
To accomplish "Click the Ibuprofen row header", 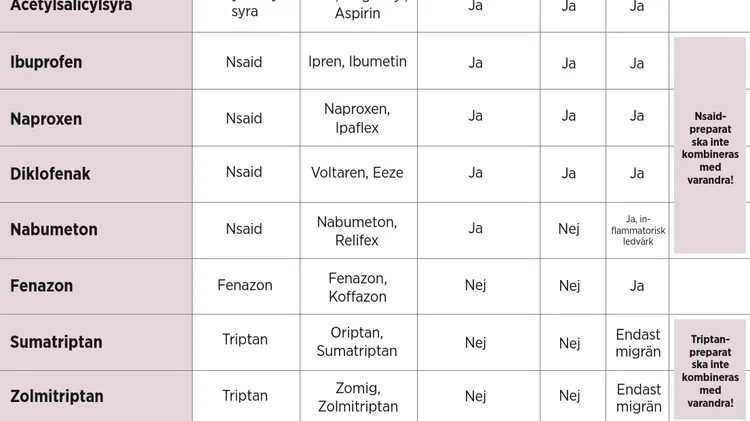I will coord(96,61).
